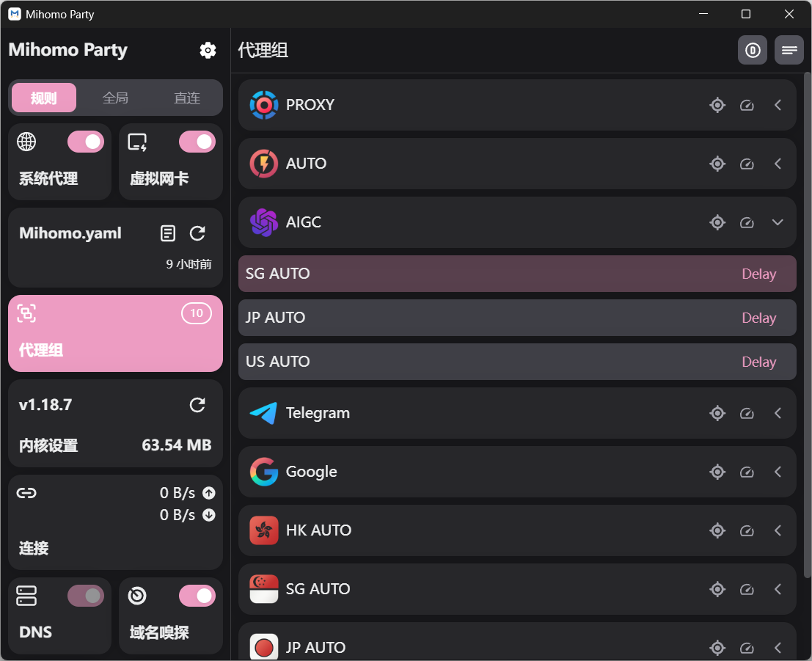Switch to 直连 direct mode tab
The image size is (812, 661).
pos(187,98)
